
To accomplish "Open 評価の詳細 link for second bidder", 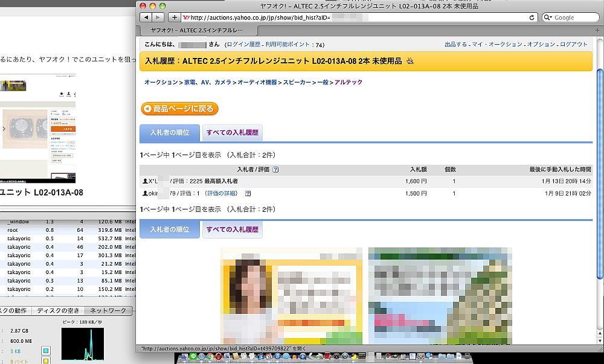I will [220, 193].
